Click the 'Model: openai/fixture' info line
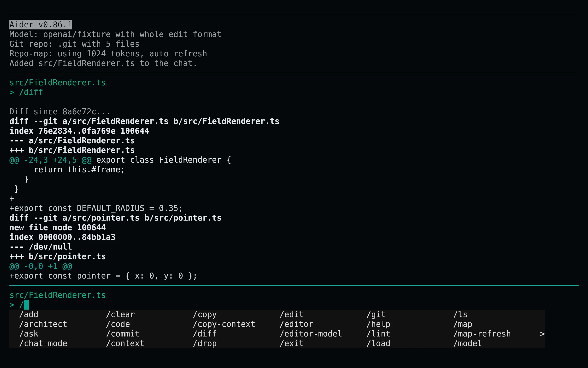This screenshot has height=368, width=588. 115,34
